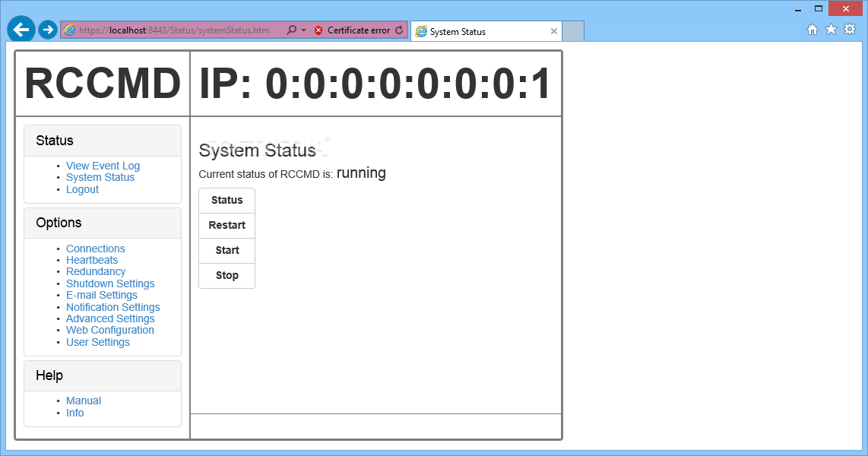868x456 pixels.
Task: Maximize the browser window
Action: pos(818,9)
